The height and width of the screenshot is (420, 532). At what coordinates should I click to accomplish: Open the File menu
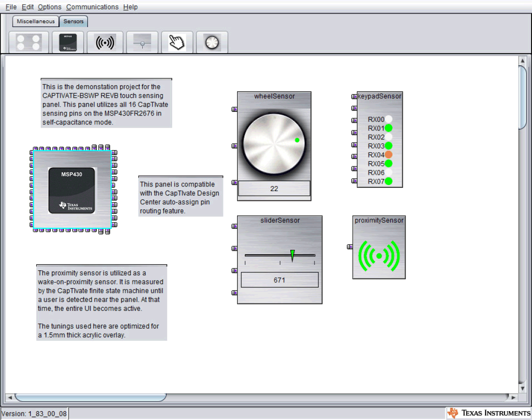point(11,7)
